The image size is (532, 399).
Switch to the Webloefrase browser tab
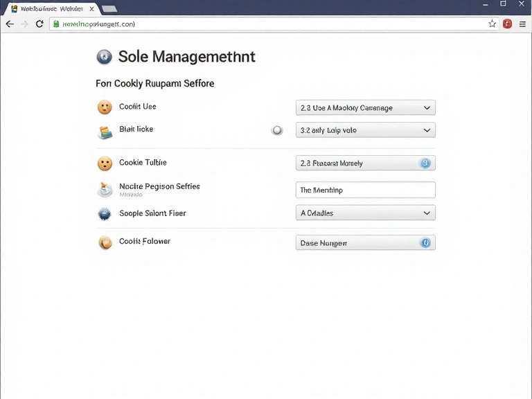click(48, 9)
